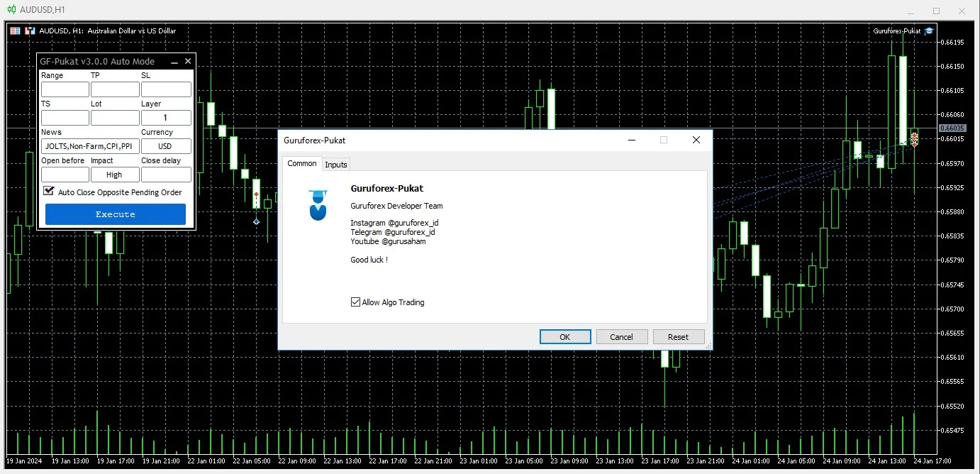The image size is (980, 474).
Task: Click the 24 Jan 17:00 time axis label
Action: pos(932,461)
